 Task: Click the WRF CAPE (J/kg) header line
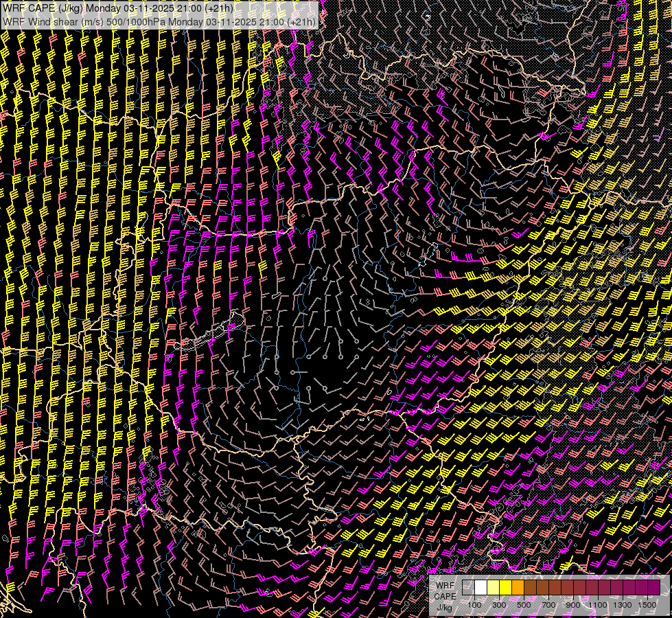pos(118,8)
